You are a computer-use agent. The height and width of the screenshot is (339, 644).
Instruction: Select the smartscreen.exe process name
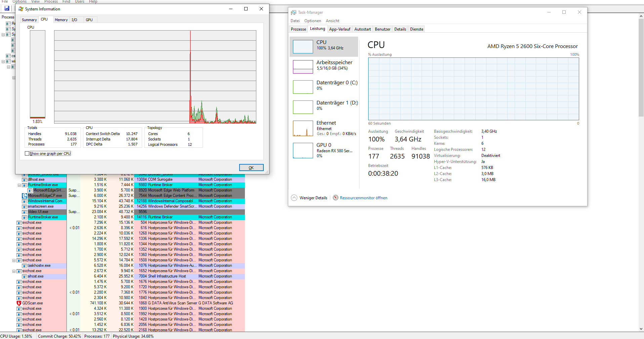pos(41,206)
